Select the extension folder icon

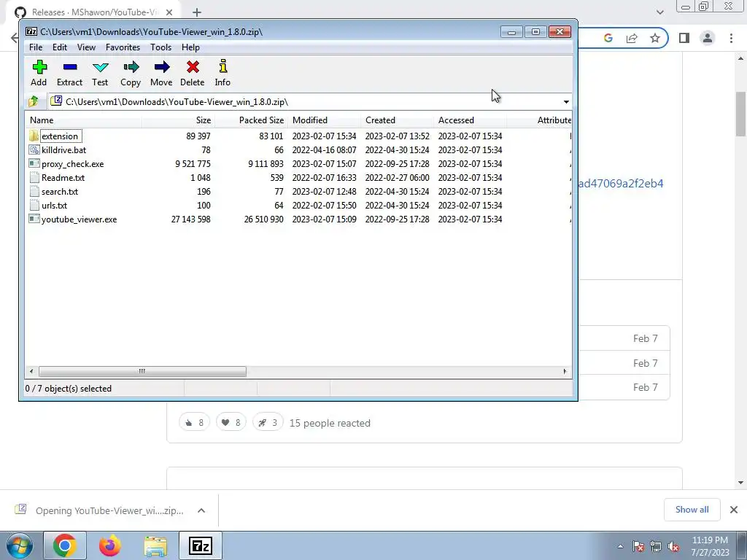(34, 136)
